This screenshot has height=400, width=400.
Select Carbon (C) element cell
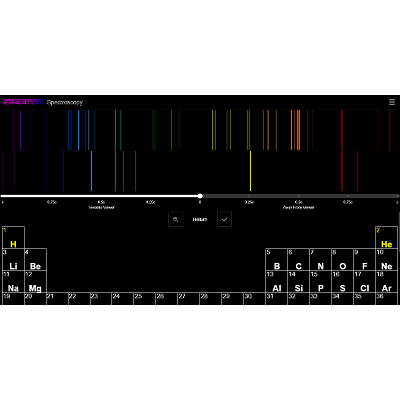point(298,259)
